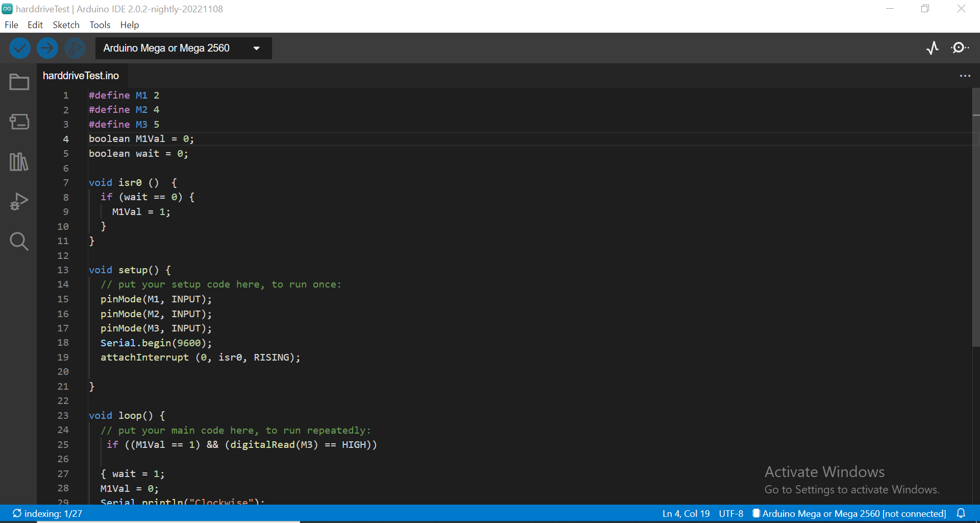Click the setup code comment line
This screenshot has width=980, height=523.
point(221,284)
